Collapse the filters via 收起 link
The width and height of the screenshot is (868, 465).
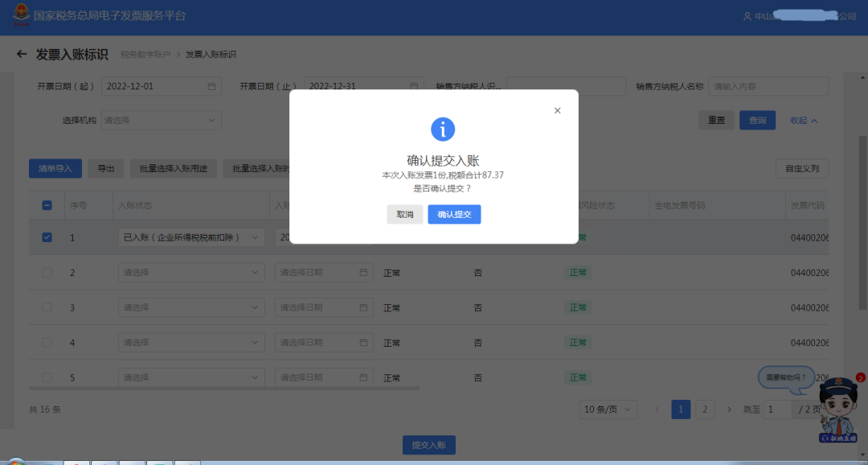[803, 121]
